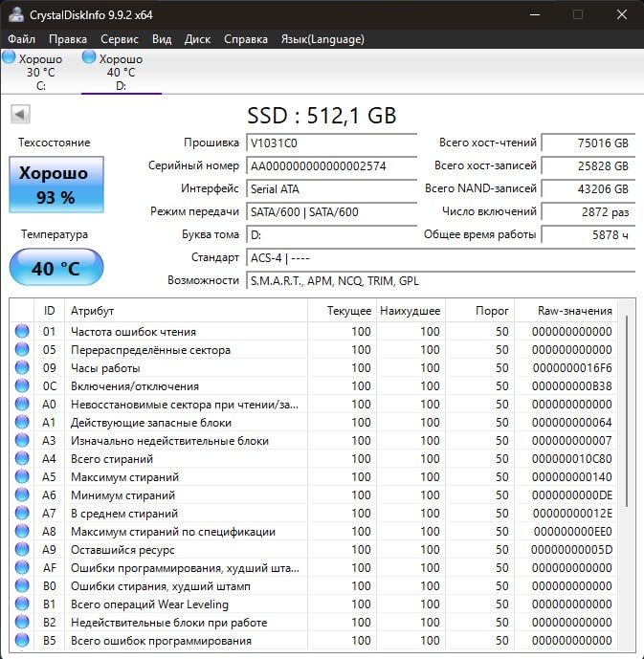
Task: Click the ID column header
Action: click(x=49, y=311)
